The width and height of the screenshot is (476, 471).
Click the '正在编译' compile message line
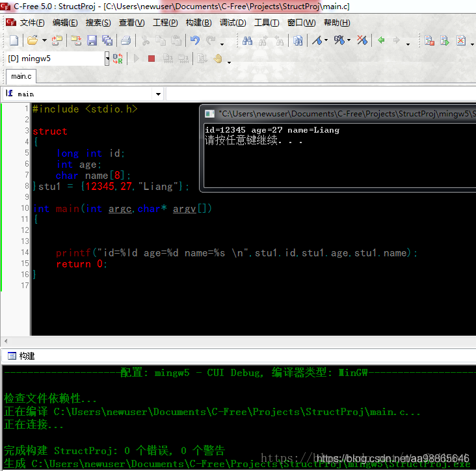[x=212, y=412]
